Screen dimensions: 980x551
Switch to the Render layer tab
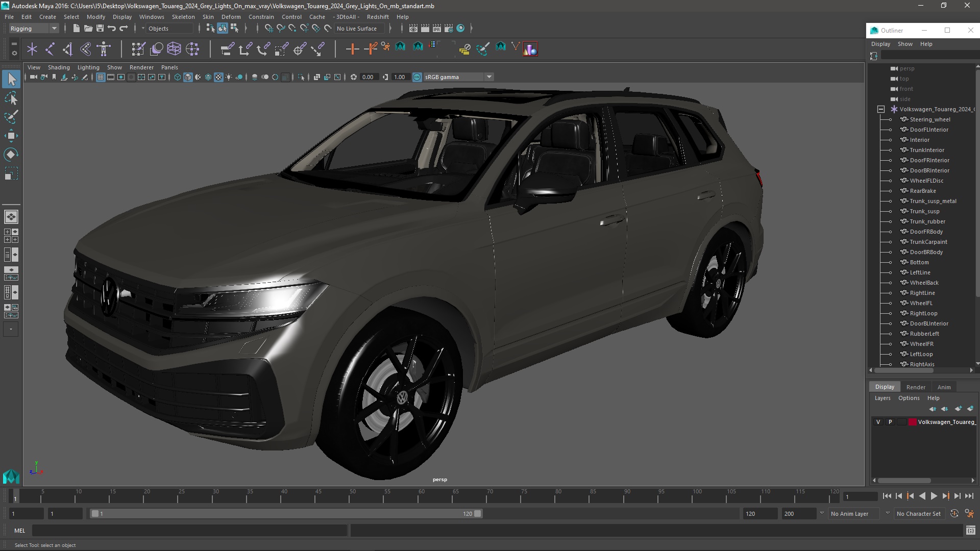[x=916, y=387]
